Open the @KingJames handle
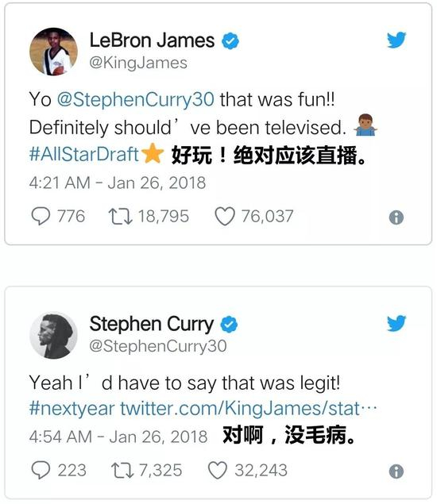 click(x=138, y=63)
